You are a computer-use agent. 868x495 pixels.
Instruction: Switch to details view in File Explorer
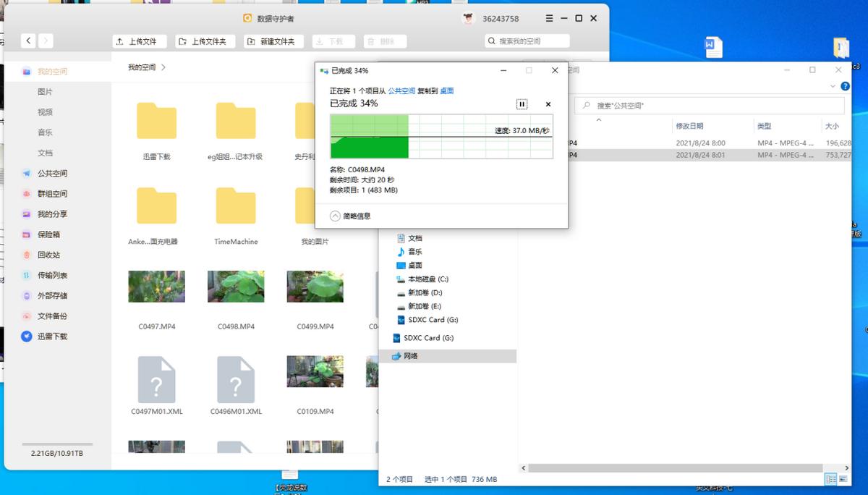click(x=830, y=478)
